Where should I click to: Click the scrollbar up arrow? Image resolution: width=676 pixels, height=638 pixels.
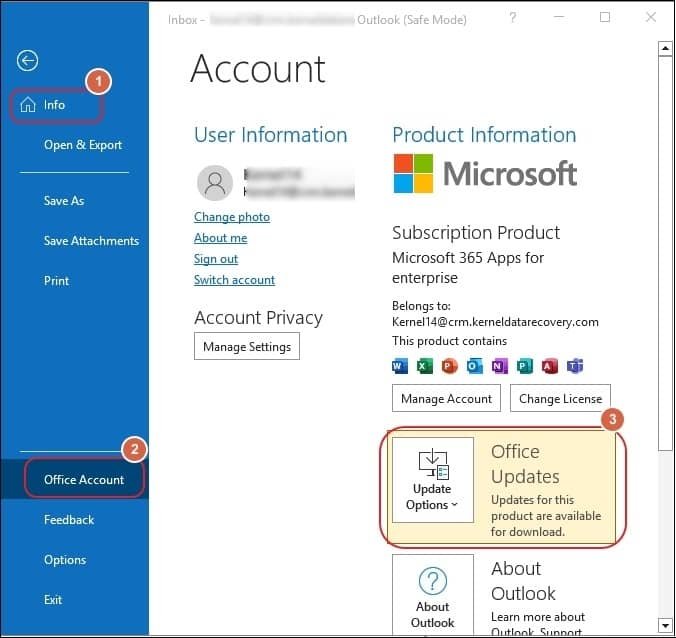665,48
